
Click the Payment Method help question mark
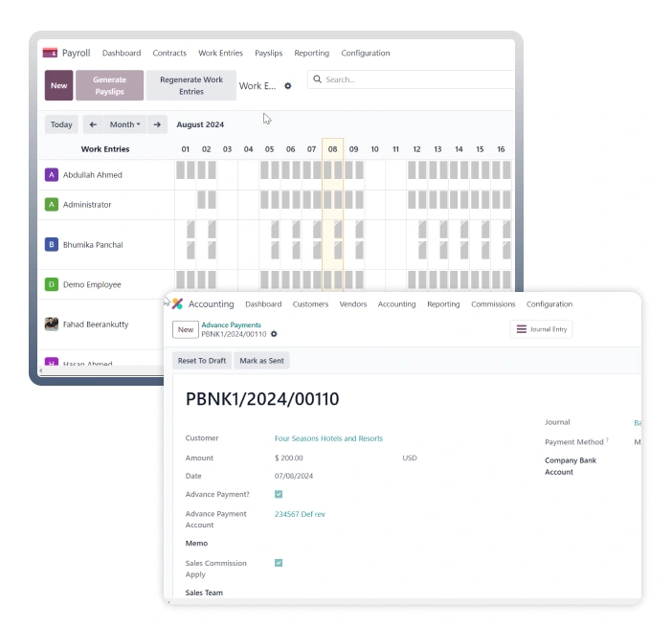pos(607,439)
